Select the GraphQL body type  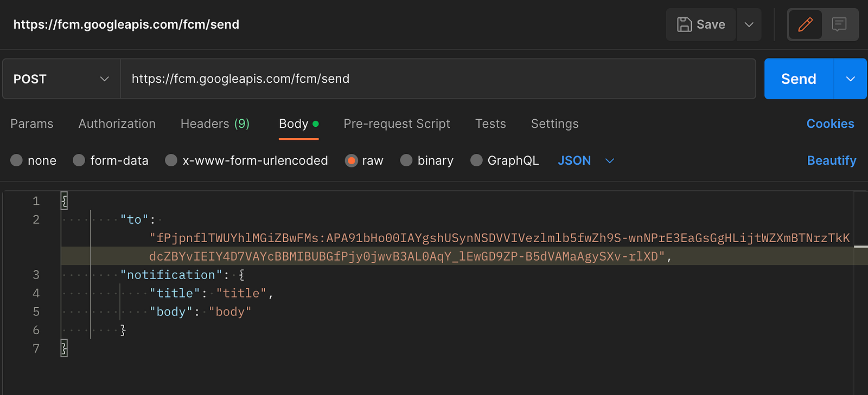coord(505,160)
